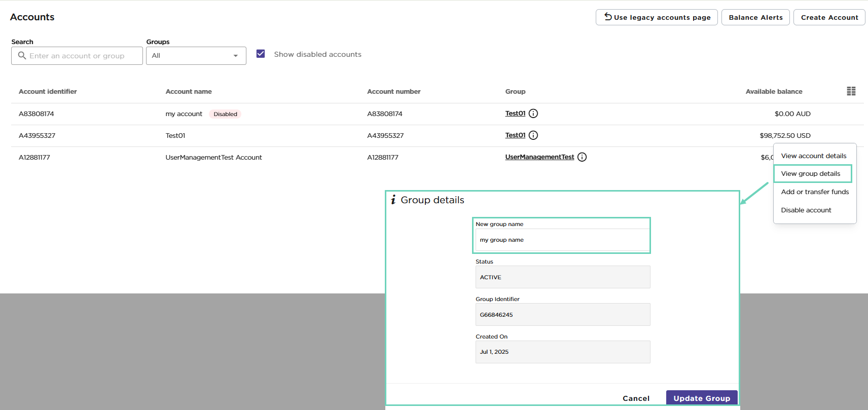Expand the Groups dropdown
The width and height of the screenshot is (868, 410).
click(x=196, y=56)
